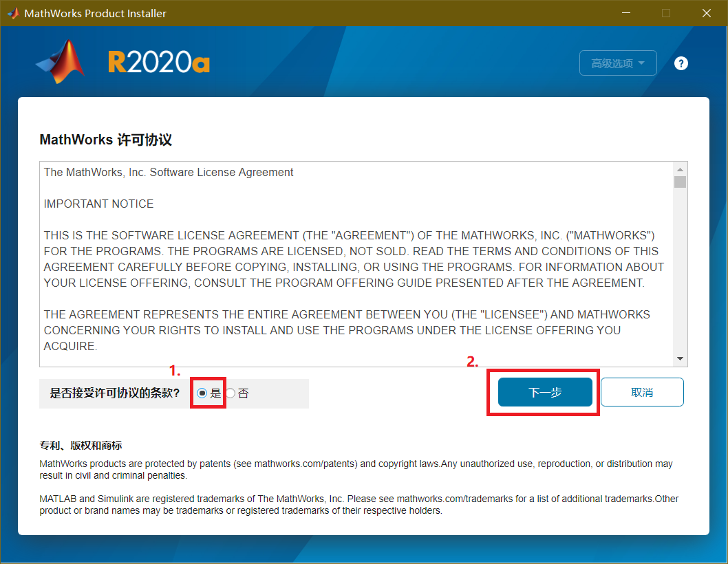Expand the 高级选项 dropdown
Screen dimensions: 728x564
click(618, 63)
